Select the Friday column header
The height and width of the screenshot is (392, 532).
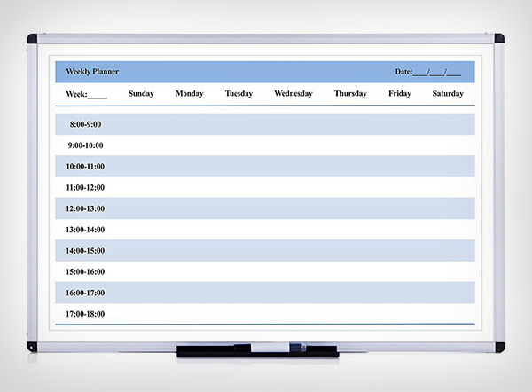tap(400, 94)
